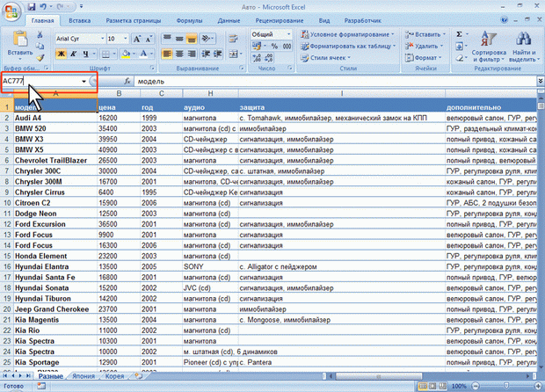Apply the percent style
This screenshot has width=545, height=392.
pyautogui.click(x=274, y=46)
